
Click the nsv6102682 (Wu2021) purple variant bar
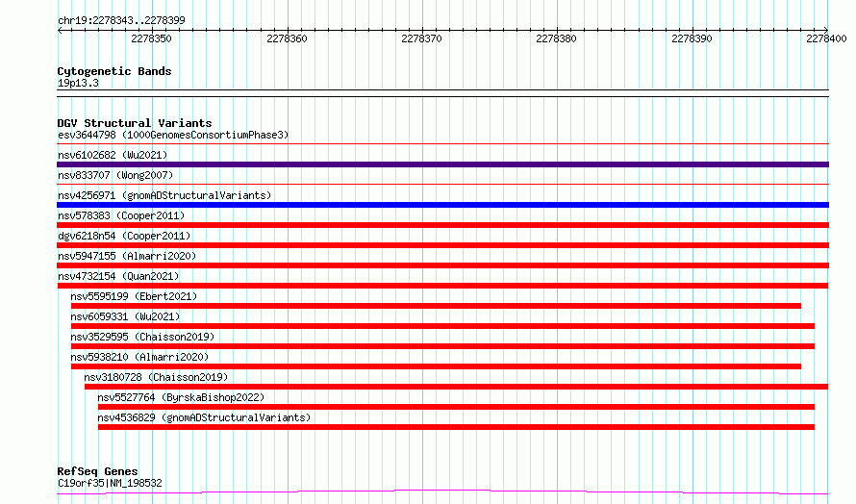(442, 164)
